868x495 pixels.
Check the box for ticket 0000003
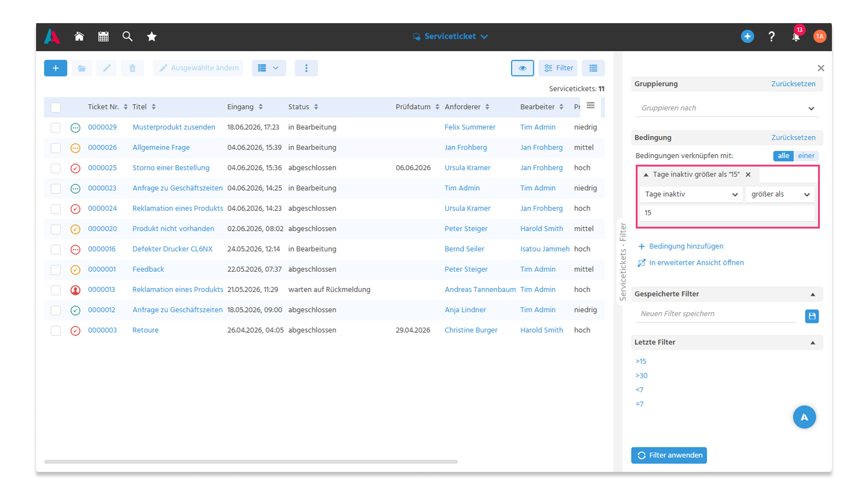[x=56, y=331]
